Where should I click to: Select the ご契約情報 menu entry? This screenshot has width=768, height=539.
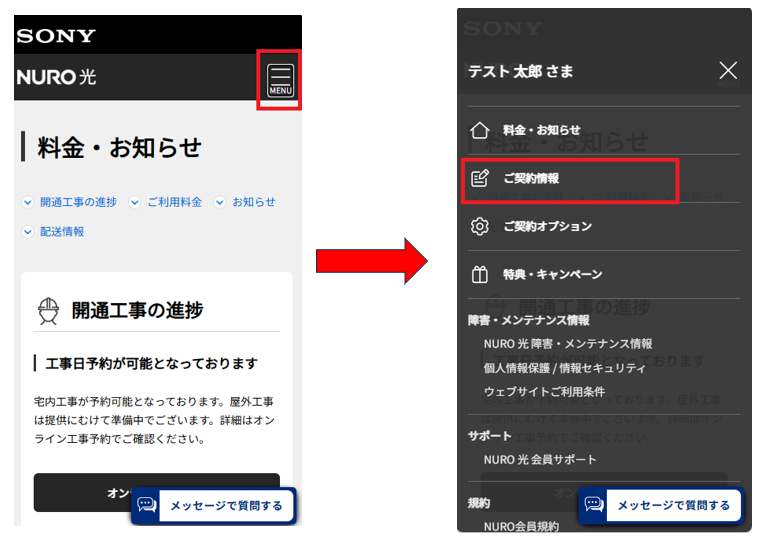[531, 178]
